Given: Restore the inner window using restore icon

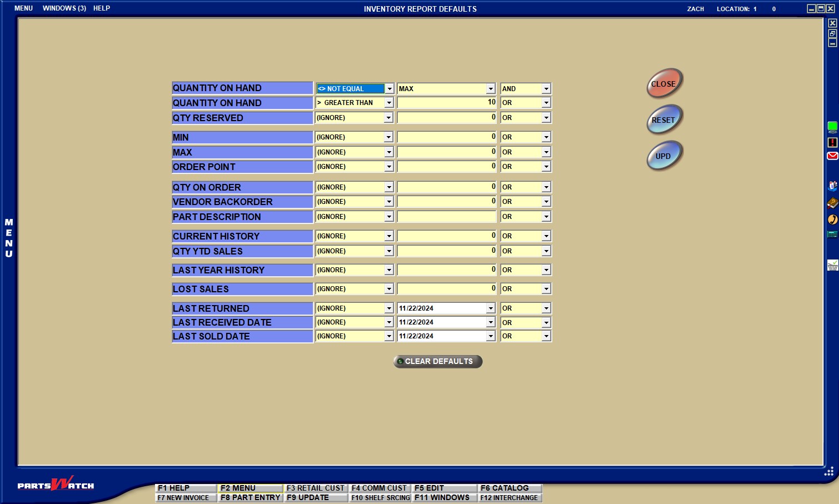Looking at the screenshot, I should [x=832, y=33].
